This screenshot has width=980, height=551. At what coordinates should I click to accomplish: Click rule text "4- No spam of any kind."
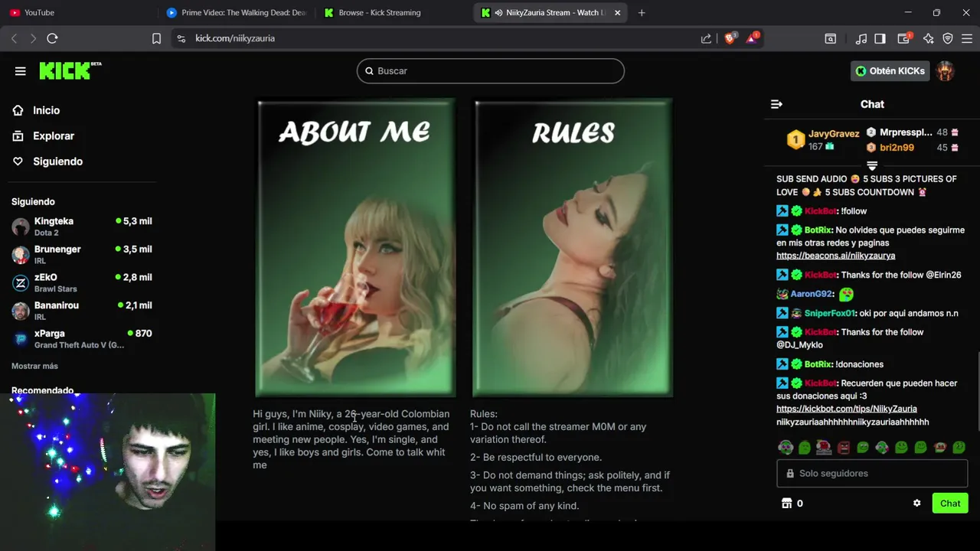tap(524, 506)
